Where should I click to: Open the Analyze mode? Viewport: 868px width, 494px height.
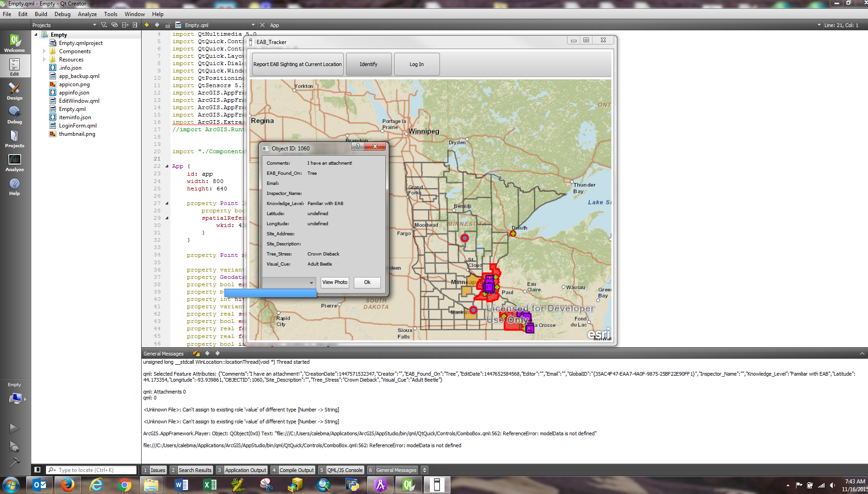click(15, 162)
